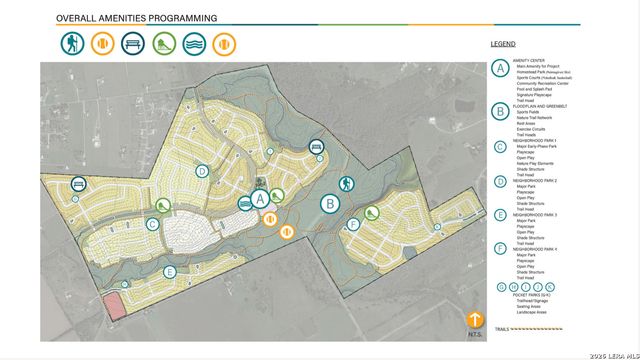Click the hiker icon in the header row

click(73, 44)
